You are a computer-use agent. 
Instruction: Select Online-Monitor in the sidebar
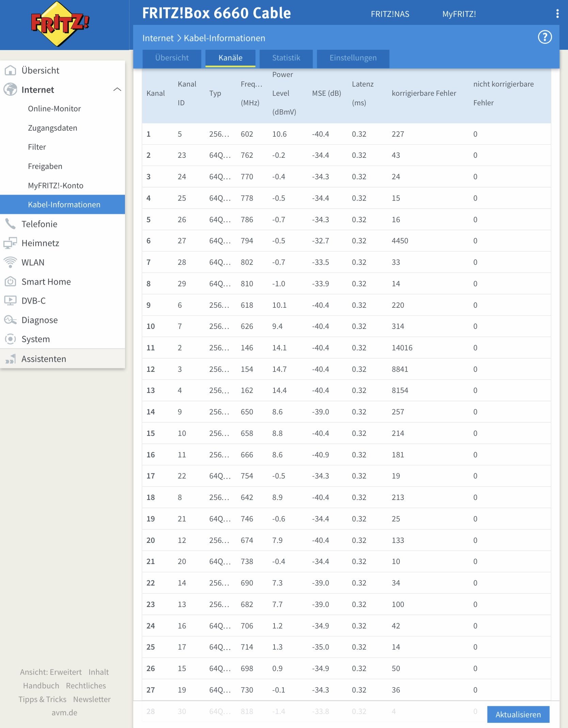(x=54, y=109)
